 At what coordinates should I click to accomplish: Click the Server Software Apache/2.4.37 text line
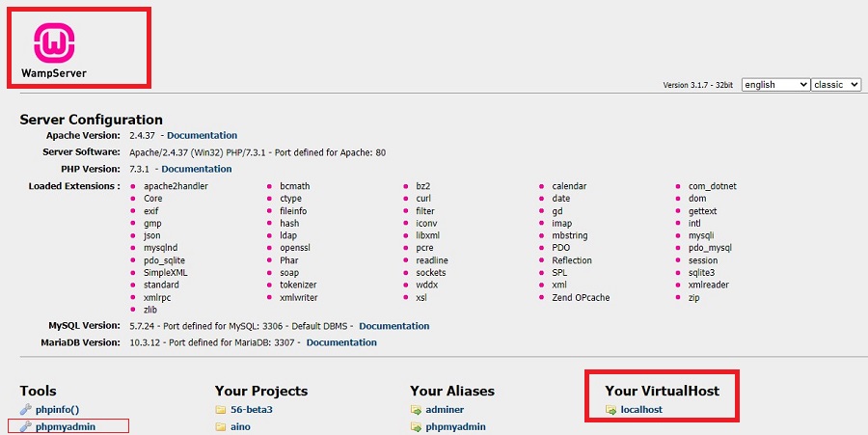click(x=258, y=152)
